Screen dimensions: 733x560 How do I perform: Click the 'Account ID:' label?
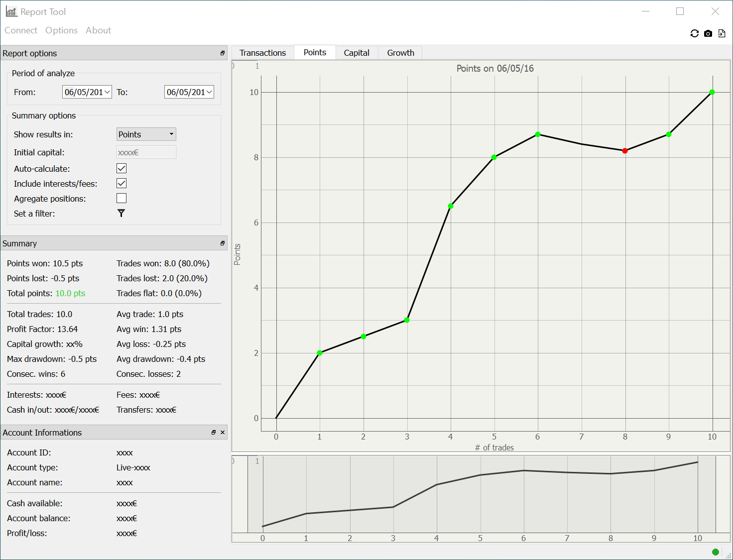[x=29, y=452]
